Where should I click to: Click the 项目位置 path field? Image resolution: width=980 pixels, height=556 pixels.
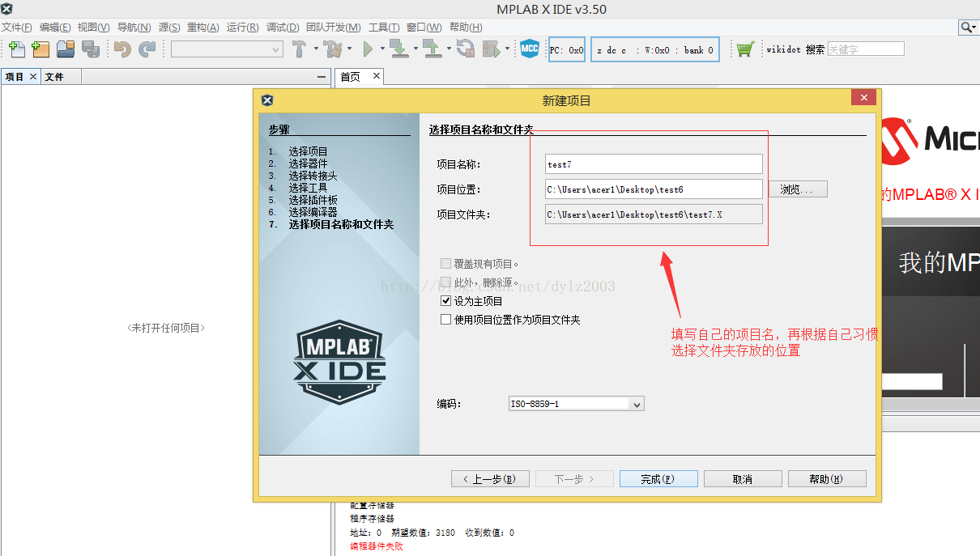654,189
